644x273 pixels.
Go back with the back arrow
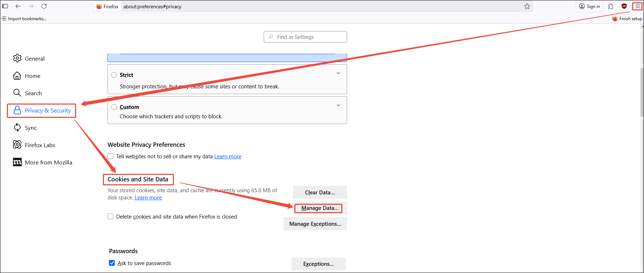[18, 6]
